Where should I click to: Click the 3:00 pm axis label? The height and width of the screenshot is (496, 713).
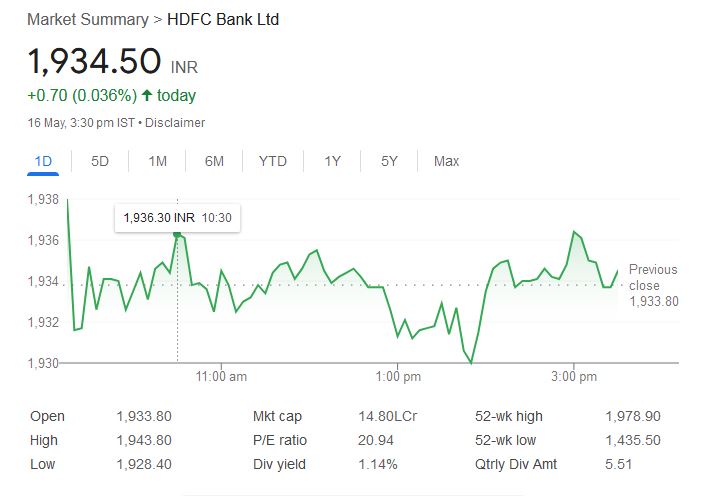[574, 377]
